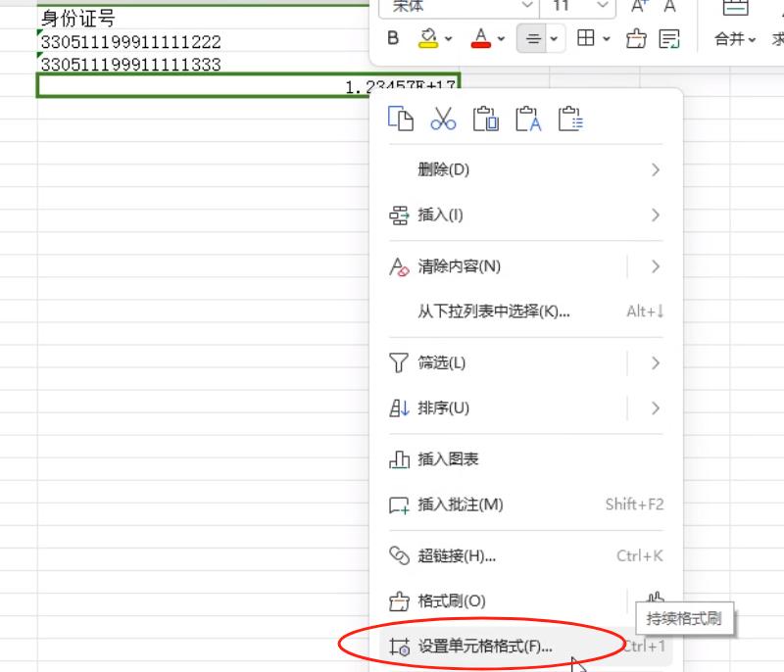Click the borders grid icon
Viewport: 784px width, 672px height.
585,38
